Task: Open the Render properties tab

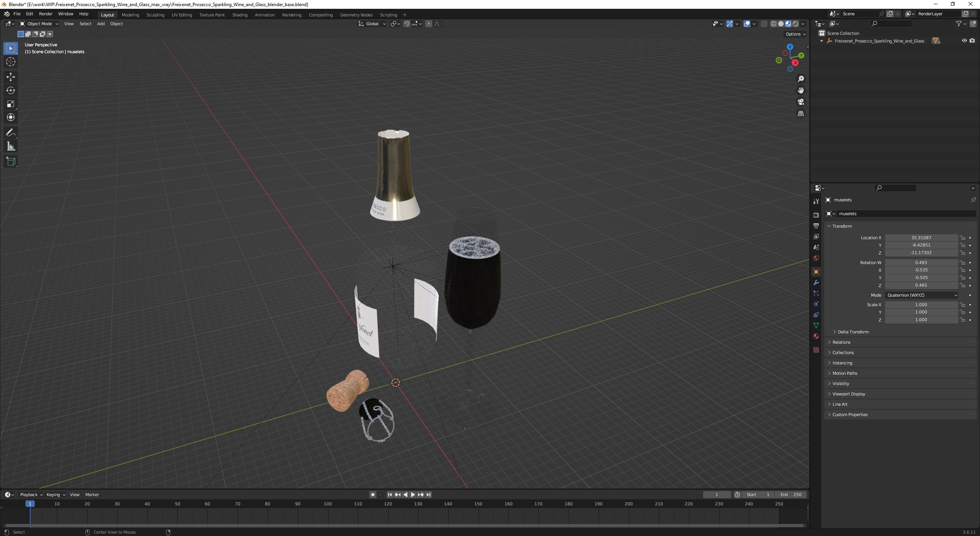Action: coord(816,215)
